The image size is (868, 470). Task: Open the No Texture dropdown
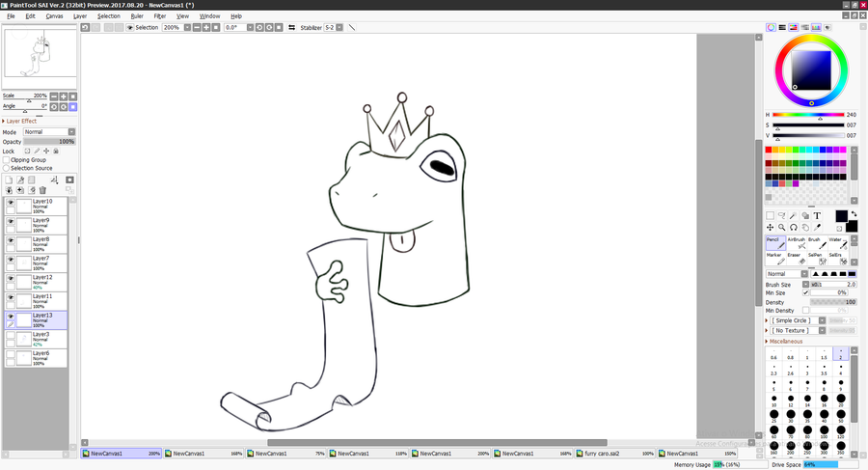(798, 330)
